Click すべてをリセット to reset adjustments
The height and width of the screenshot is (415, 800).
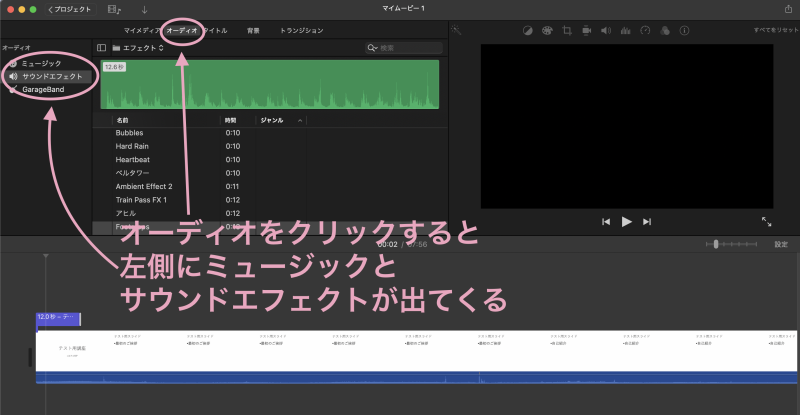(x=776, y=30)
